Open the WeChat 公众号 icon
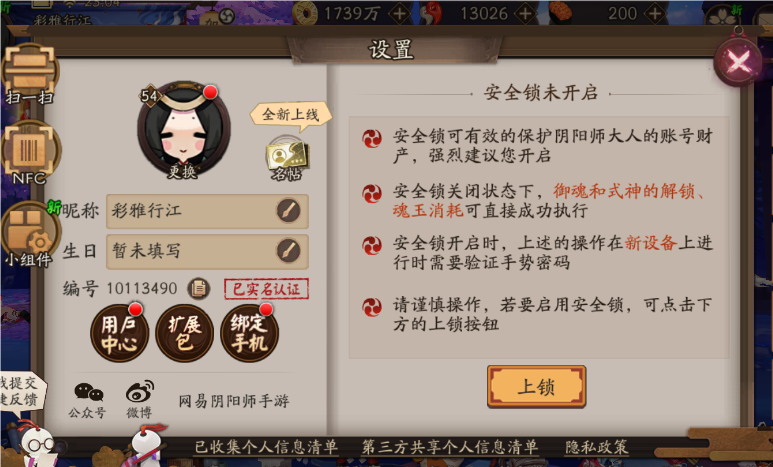Screen dimensions: 773x467 [x=88, y=399]
